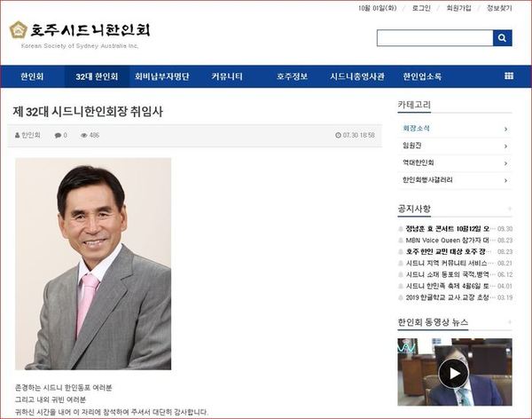Open notice 시드니 한민족 축제 4월6일

(447, 286)
